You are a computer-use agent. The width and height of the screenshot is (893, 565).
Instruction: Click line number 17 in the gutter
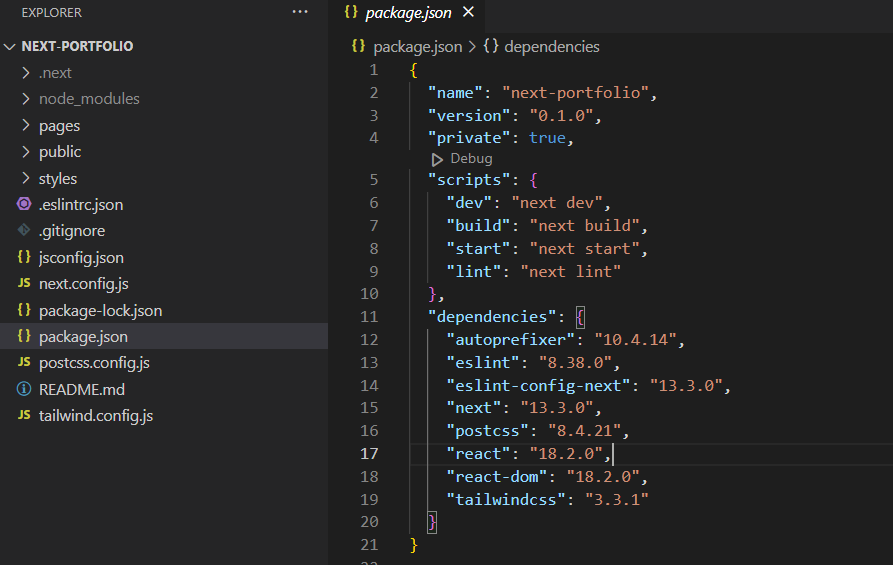[369, 454]
